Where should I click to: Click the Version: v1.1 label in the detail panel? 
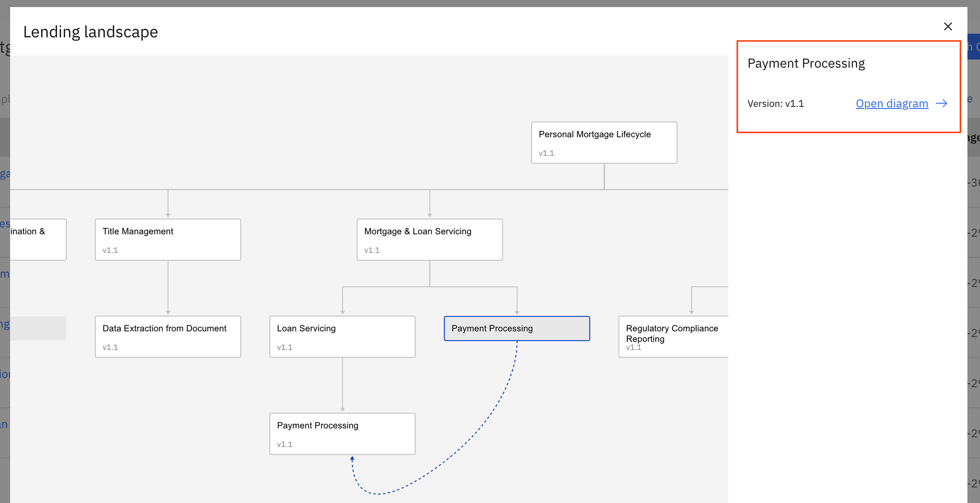coord(776,103)
